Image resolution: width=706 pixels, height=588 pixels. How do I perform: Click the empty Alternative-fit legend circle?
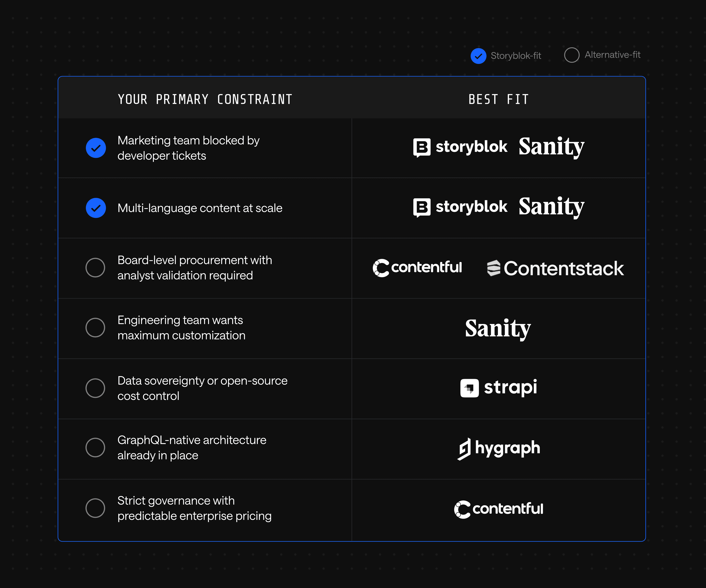571,55
